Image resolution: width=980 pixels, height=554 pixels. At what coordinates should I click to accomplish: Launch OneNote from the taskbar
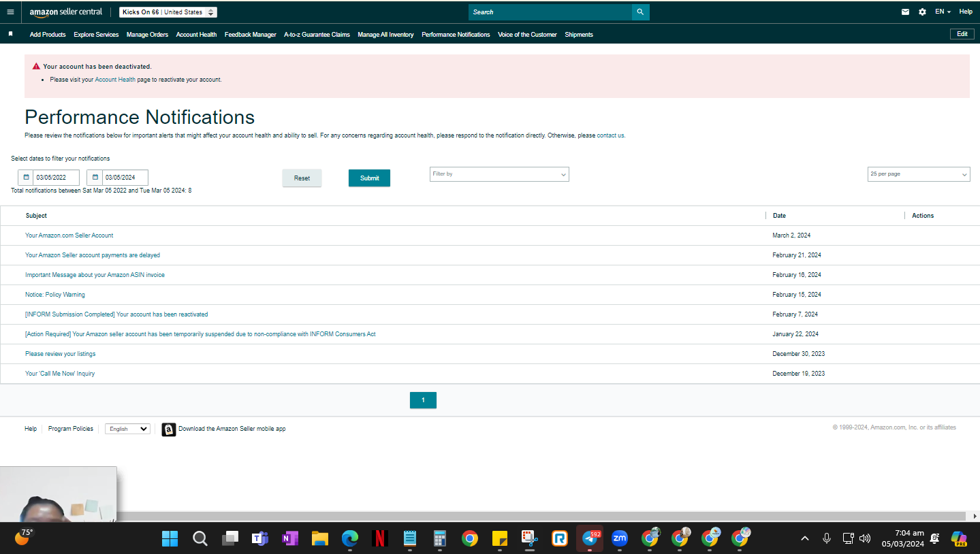(289, 539)
